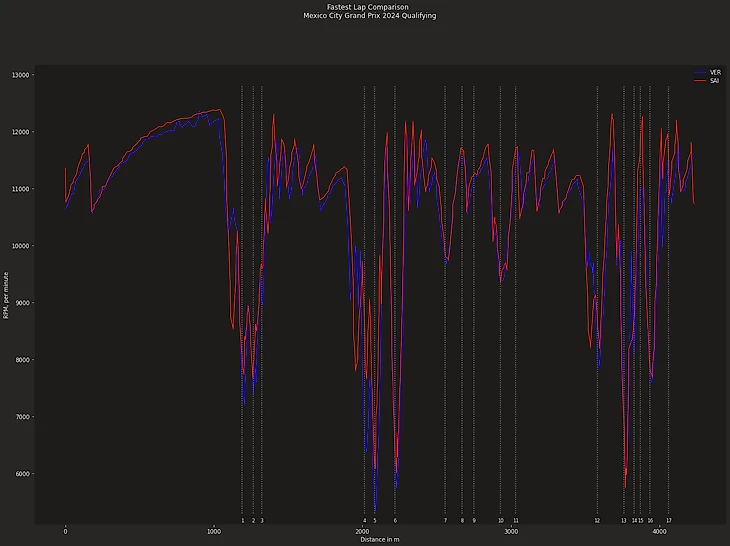Image resolution: width=730 pixels, height=546 pixels.
Task: Select the corner 6 marker number
Action: click(395, 521)
